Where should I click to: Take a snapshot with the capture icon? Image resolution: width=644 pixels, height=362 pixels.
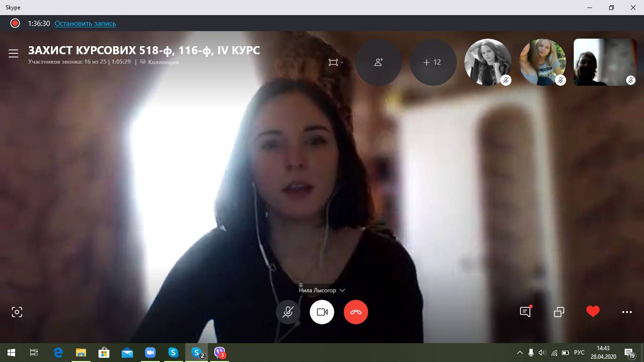tap(17, 312)
